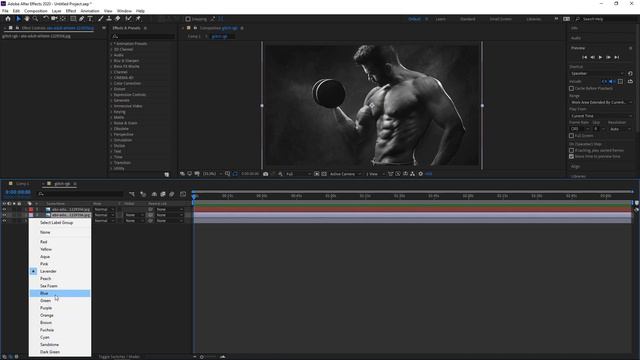
Task: Jump to first frame in the Preview panel
Action: (x=584, y=58)
